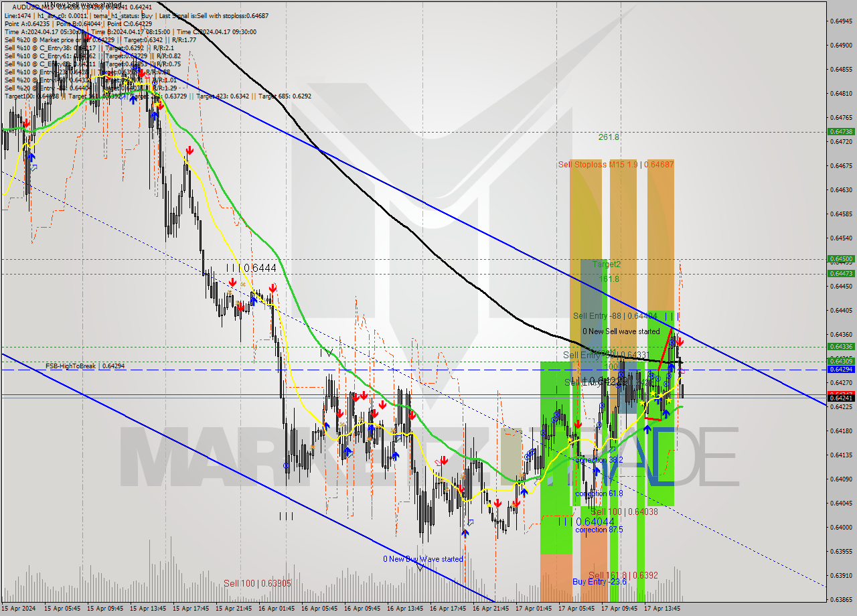Click the 0.64135 price axis value
This screenshot has height=616, width=857.
(x=841, y=455)
